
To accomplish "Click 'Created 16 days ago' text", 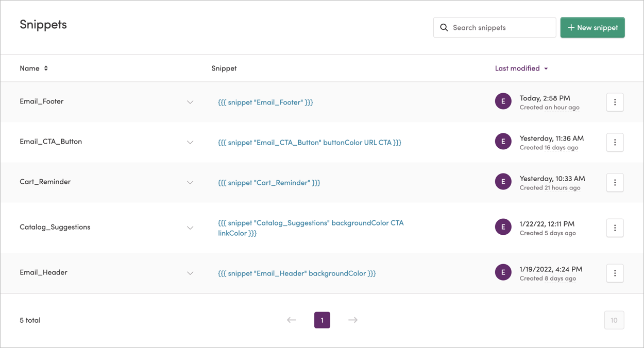I will point(549,148).
